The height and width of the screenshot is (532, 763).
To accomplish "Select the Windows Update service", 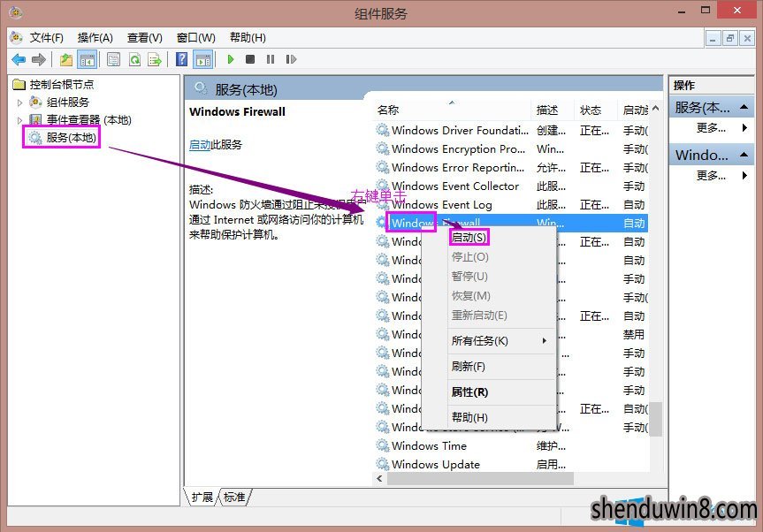I will pos(511,465).
